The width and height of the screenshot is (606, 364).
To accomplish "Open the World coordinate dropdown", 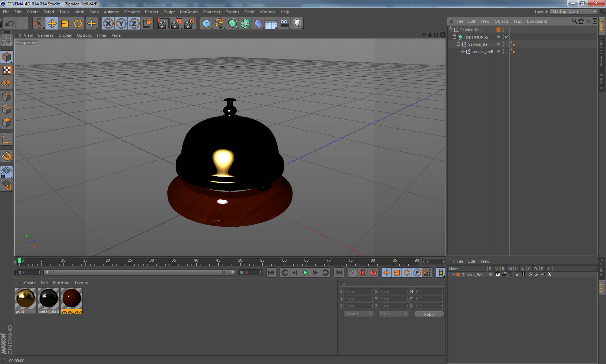I will [x=359, y=314].
